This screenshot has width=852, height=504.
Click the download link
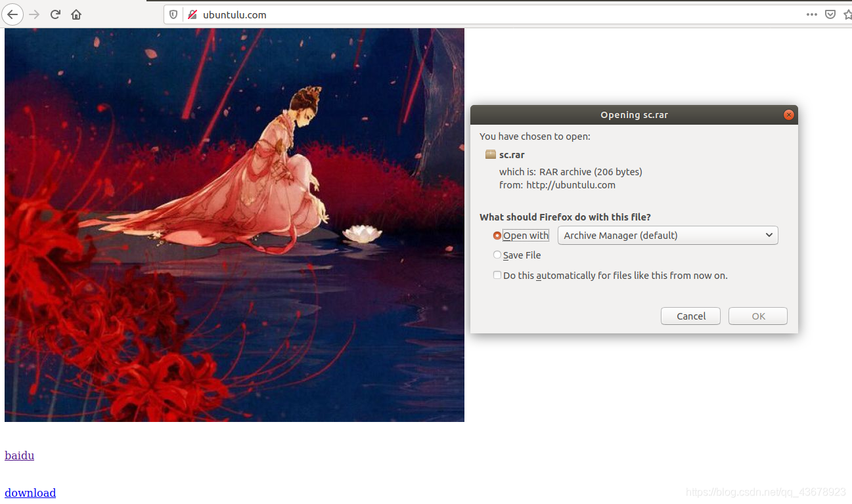coord(30,493)
